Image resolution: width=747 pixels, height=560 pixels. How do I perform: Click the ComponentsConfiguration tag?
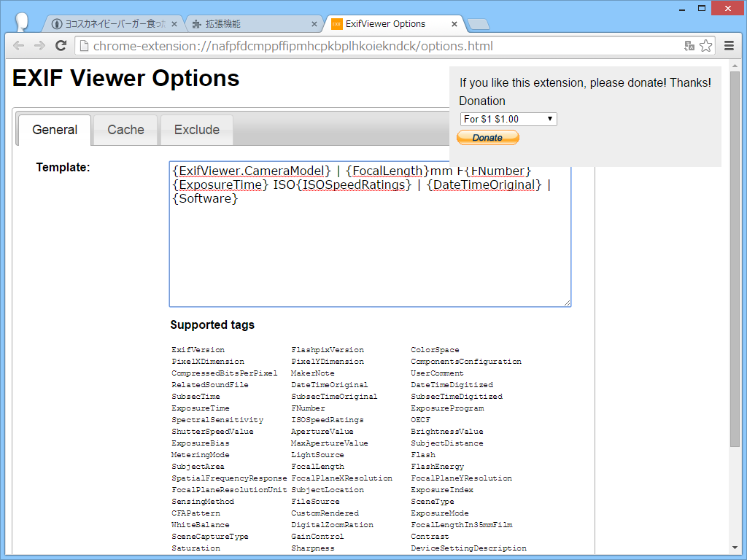point(466,362)
